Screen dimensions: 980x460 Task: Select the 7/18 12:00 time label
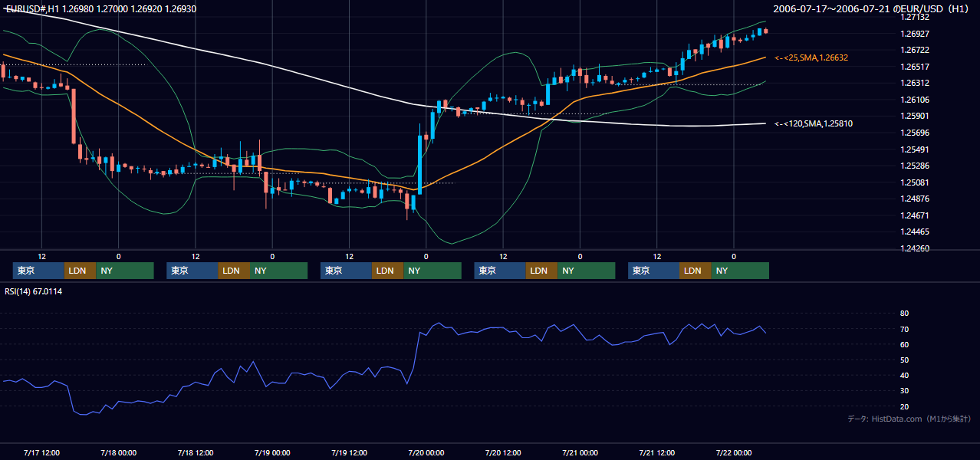[x=195, y=452]
